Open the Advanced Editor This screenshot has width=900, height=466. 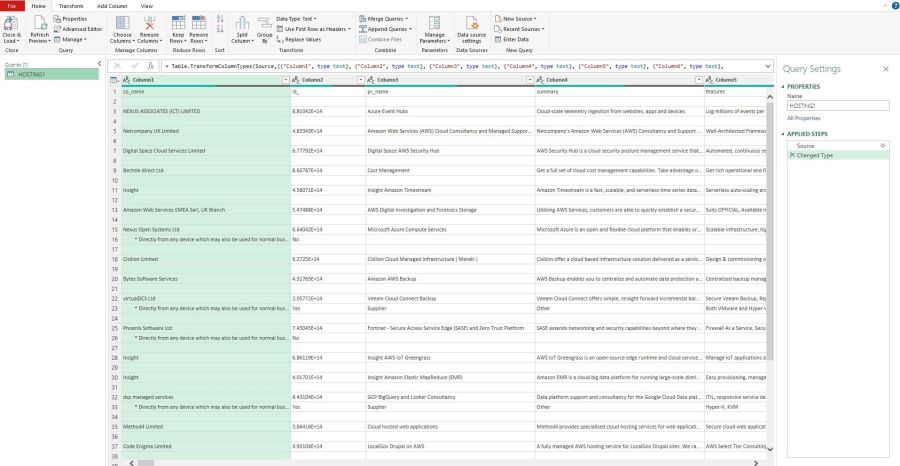(78, 29)
